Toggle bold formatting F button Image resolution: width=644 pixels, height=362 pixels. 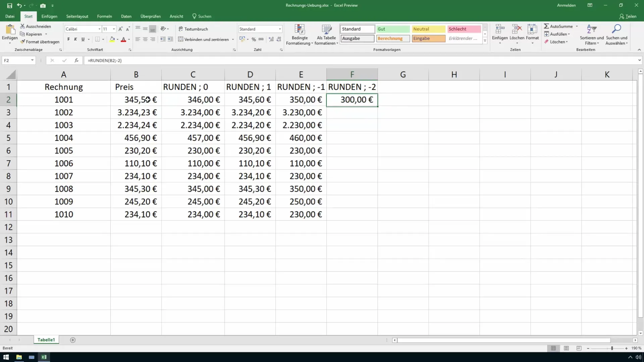tap(68, 39)
